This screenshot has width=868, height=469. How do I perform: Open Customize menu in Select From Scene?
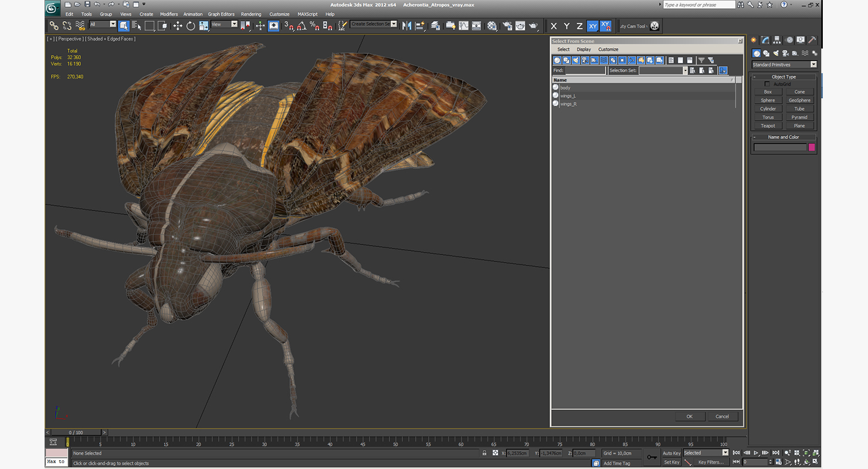point(608,49)
